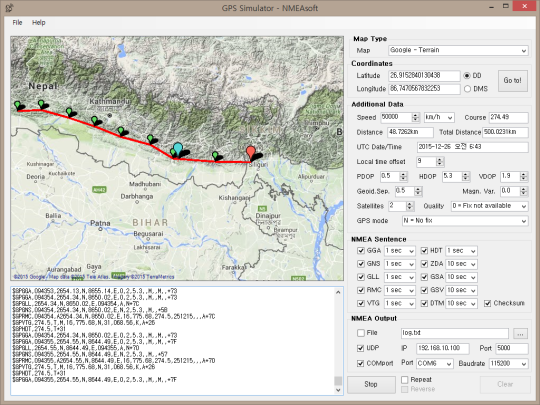The width and height of the screenshot is (540, 405).
Task: Click the Stop button
Action: click(x=371, y=384)
